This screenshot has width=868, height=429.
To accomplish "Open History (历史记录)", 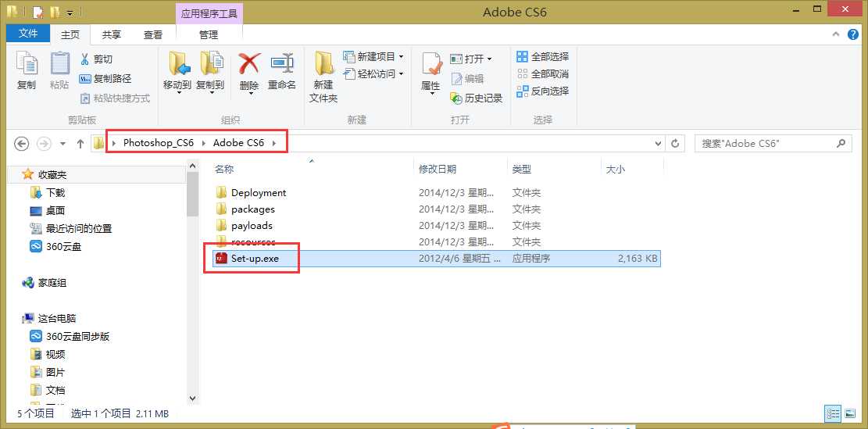I will [x=476, y=98].
